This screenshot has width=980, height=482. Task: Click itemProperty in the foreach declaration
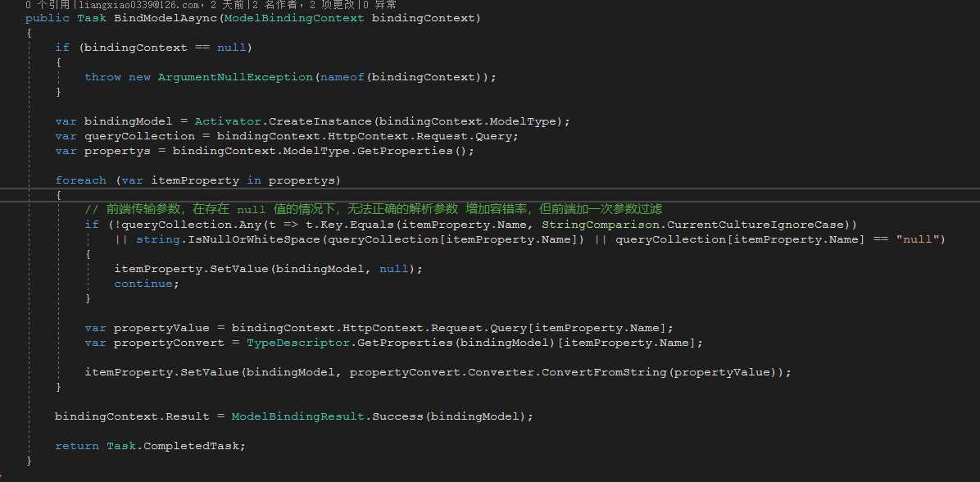pos(194,180)
